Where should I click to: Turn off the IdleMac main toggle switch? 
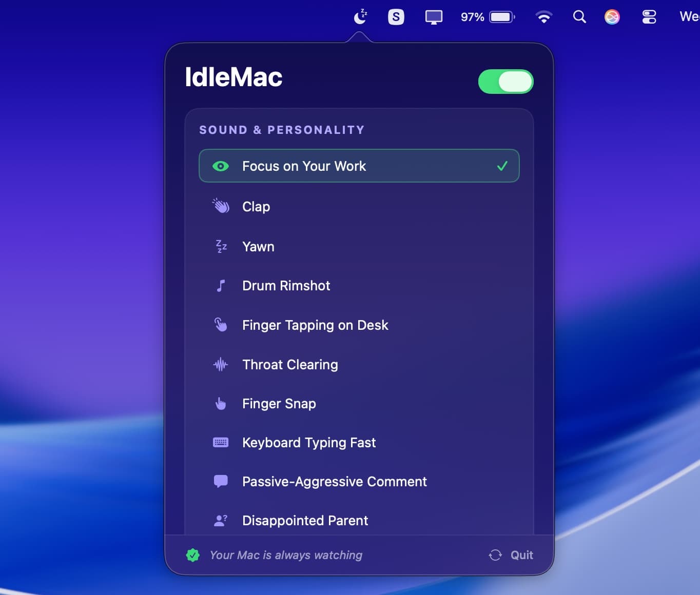click(x=505, y=82)
